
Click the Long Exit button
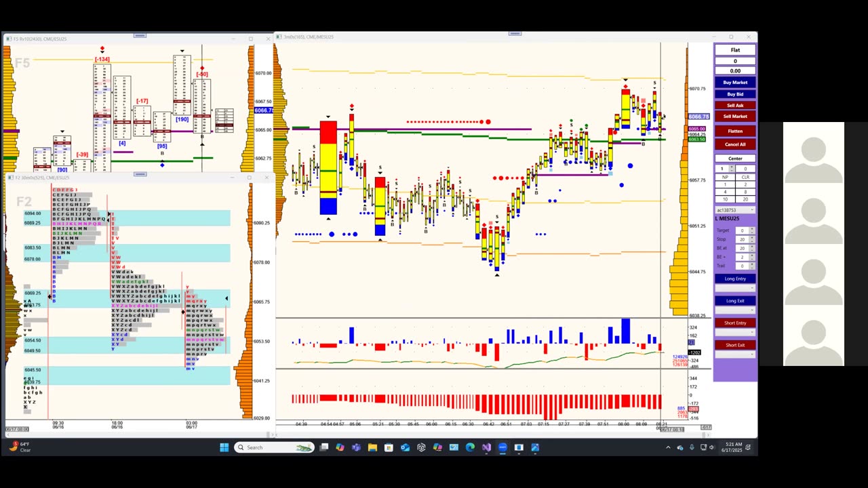tap(735, 301)
